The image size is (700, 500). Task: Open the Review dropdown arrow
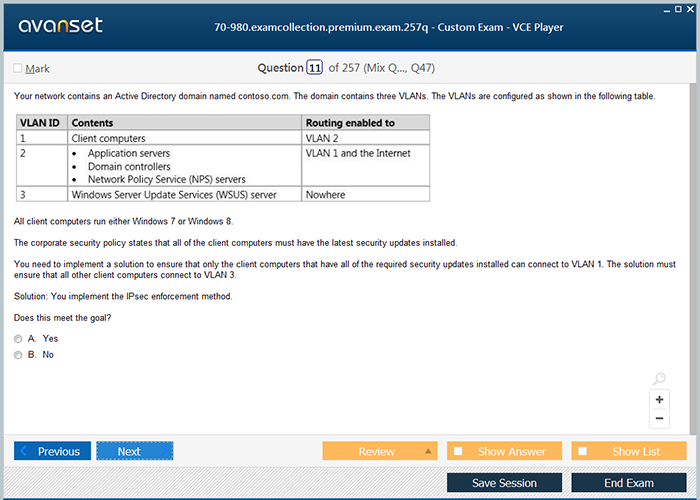(x=428, y=451)
